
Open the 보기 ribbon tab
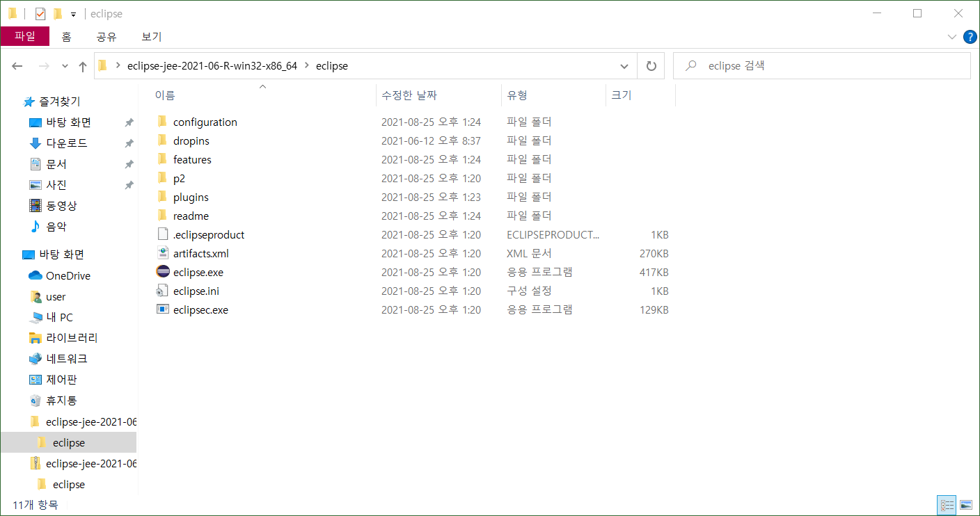pos(151,37)
